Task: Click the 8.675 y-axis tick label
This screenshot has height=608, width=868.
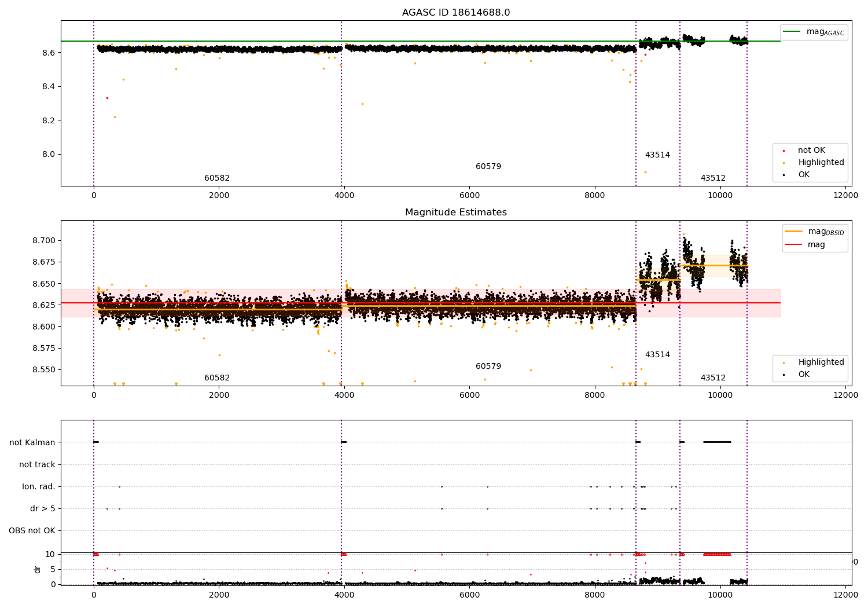Action: [x=44, y=262]
